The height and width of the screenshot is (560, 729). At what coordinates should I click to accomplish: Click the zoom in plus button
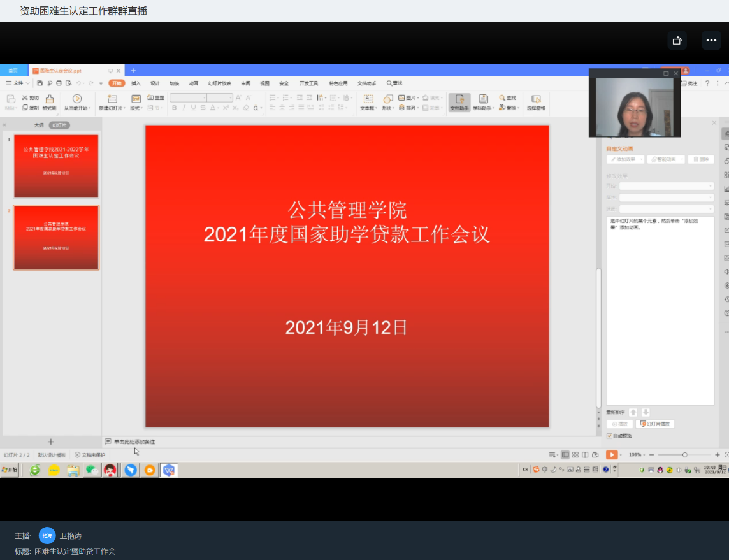[718, 455]
